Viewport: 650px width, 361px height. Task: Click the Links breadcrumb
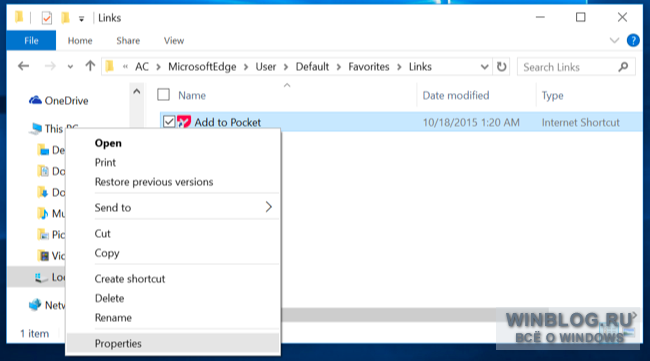[420, 67]
